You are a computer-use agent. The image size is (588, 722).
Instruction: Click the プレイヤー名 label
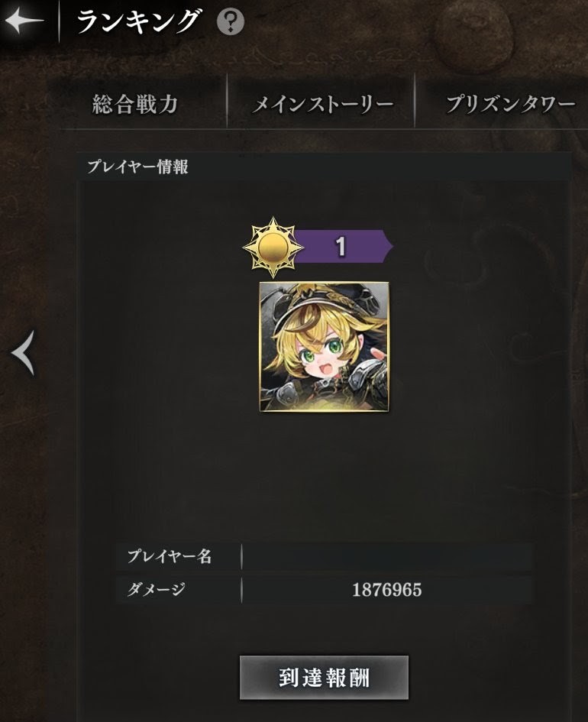click(170, 556)
